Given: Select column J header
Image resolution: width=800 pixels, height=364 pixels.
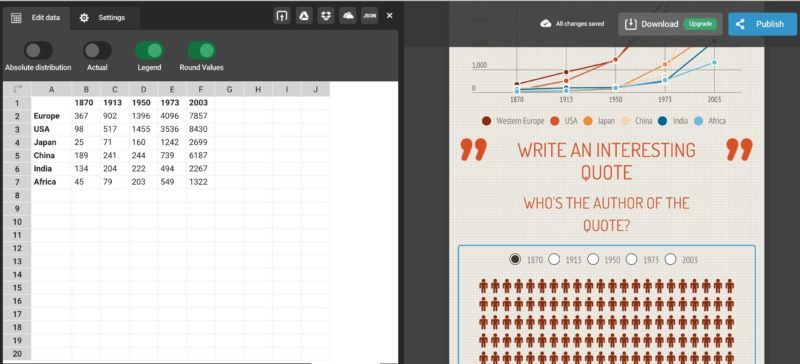Looking at the screenshot, I should 315,89.
